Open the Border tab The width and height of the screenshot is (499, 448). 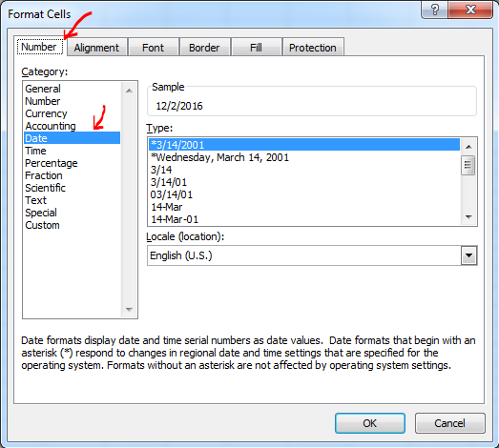[204, 48]
